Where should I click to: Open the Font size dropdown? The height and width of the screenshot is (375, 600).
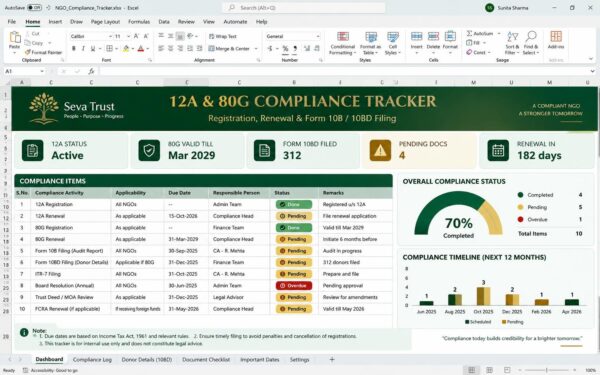click(x=128, y=36)
